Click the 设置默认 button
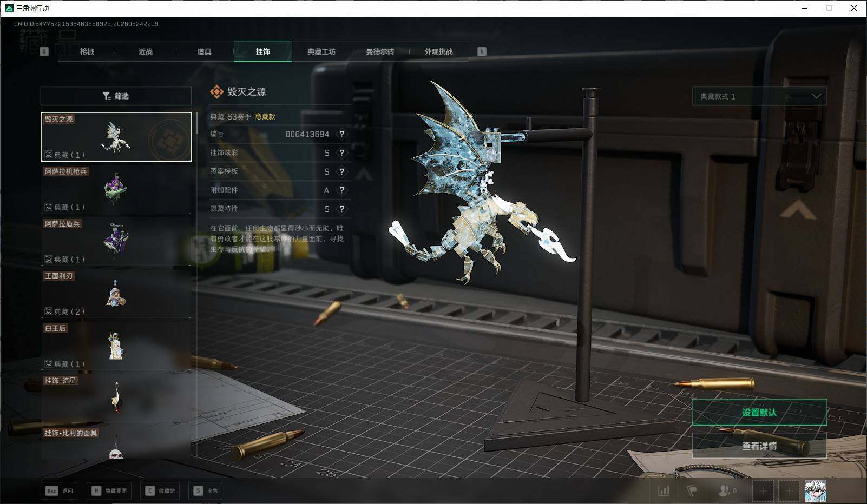Viewport: 867px width, 504px height. coord(759,413)
